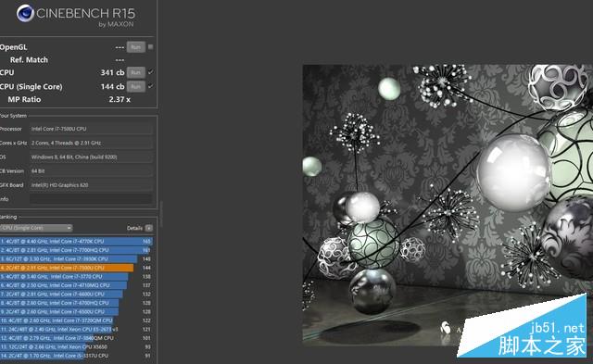
Task: Run the CPU (Single Core) benchmark
Action: tap(136, 86)
